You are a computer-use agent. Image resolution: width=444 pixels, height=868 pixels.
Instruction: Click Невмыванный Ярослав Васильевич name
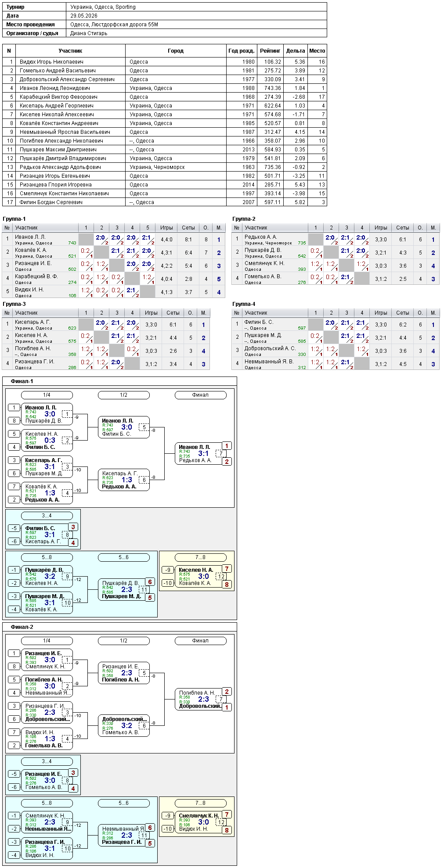pyautogui.click(x=65, y=132)
